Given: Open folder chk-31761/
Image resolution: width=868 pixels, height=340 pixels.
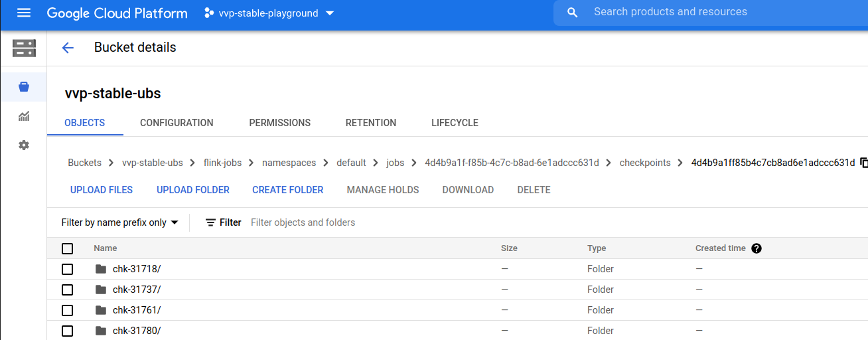Looking at the screenshot, I should click(x=137, y=310).
